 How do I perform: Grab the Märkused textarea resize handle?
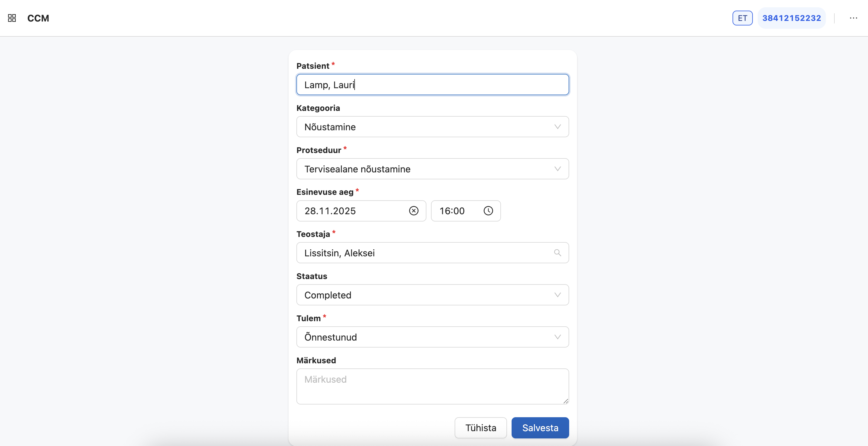point(566,401)
